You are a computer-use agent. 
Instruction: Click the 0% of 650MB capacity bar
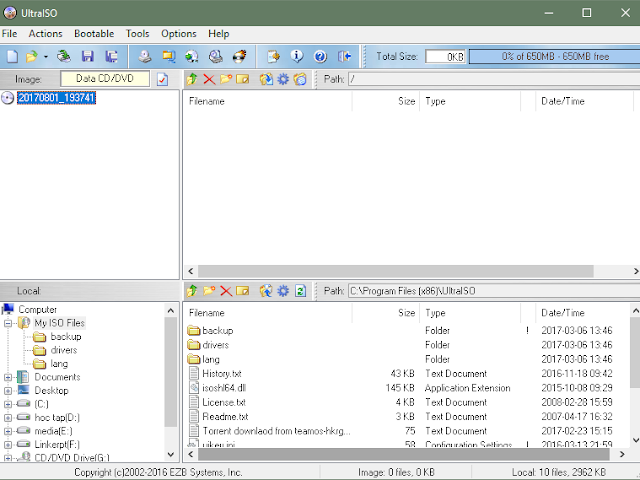[x=555, y=56]
